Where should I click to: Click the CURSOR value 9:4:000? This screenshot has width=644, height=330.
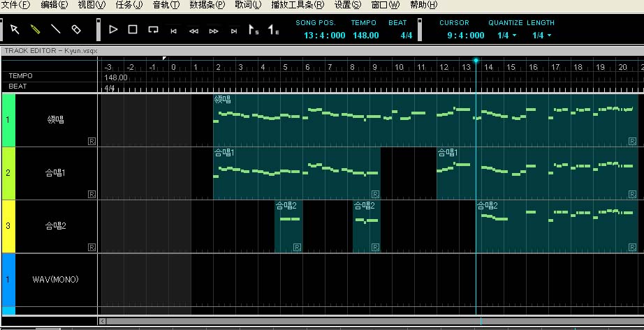click(x=466, y=36)
